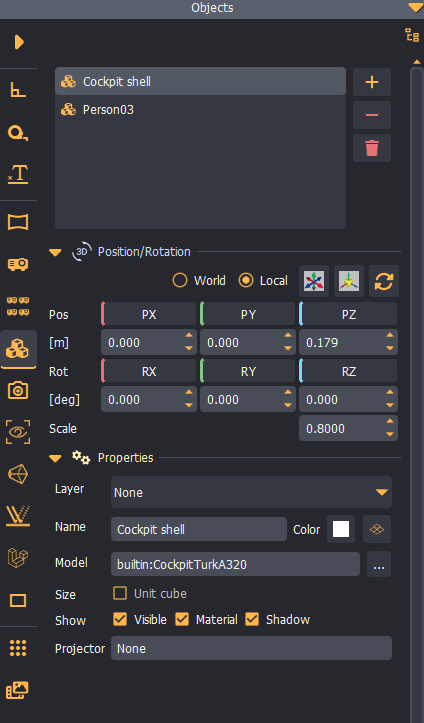This screenshot has height=723, width=424.
Task: Remove selected object with minus button
Action: pos(372,115)
